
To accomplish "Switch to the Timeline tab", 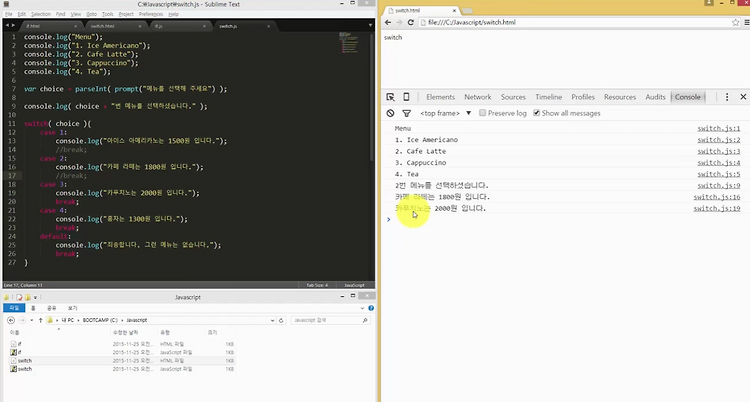I will pyautogui.click(x=549, y=97).
